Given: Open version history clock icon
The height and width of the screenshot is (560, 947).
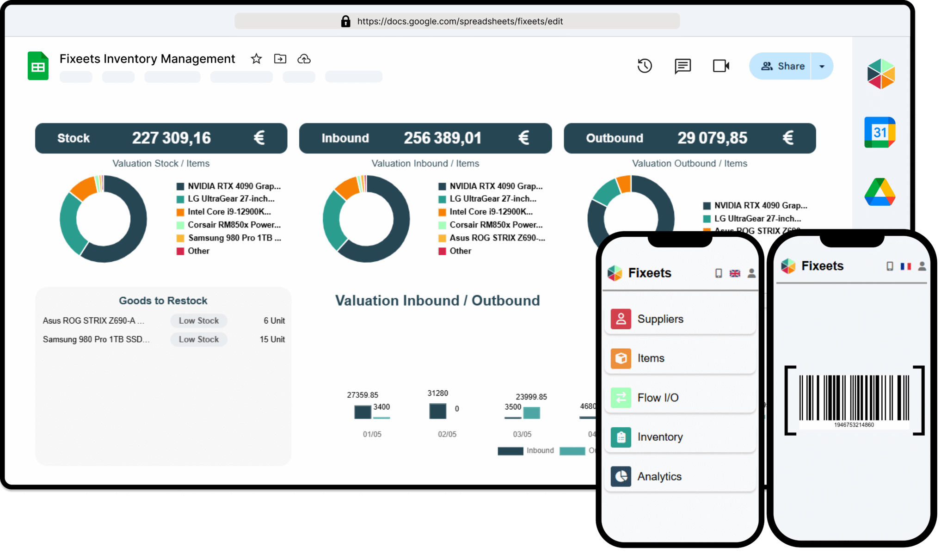Looking at the screenshot, I should (645, 66).
